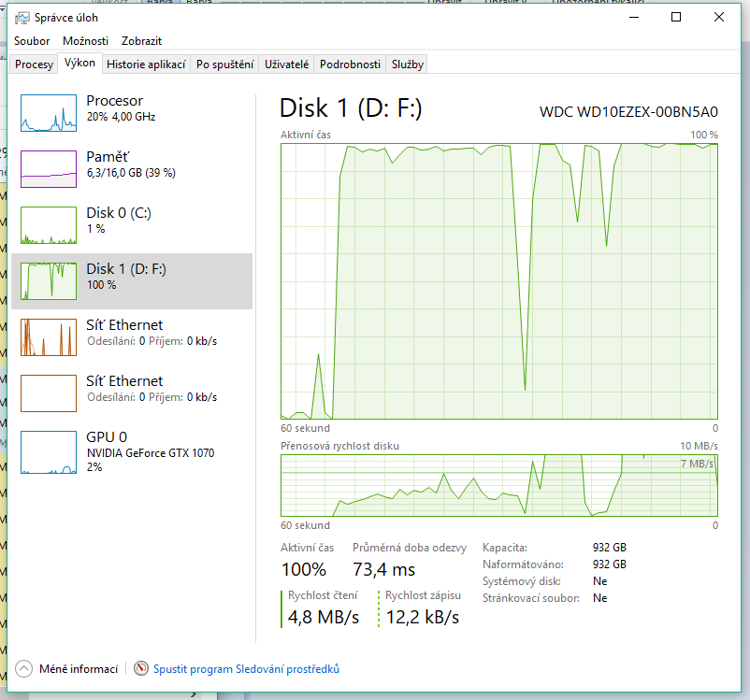Collapse view with Méně informací arrow
Screen dimensions: 750x700
click(23, 669)
